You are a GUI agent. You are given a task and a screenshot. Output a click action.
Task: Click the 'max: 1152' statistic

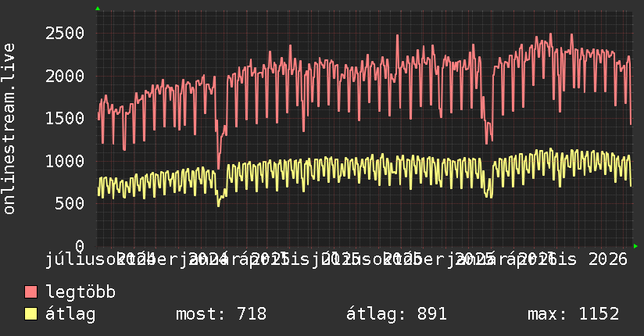coord(574,314)
